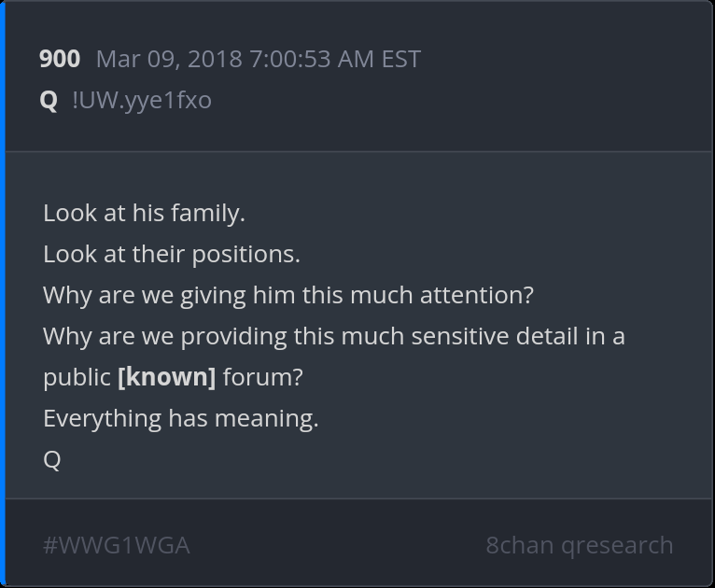
Task: Click the word "public" before [known]
Action: pos(77,377)
